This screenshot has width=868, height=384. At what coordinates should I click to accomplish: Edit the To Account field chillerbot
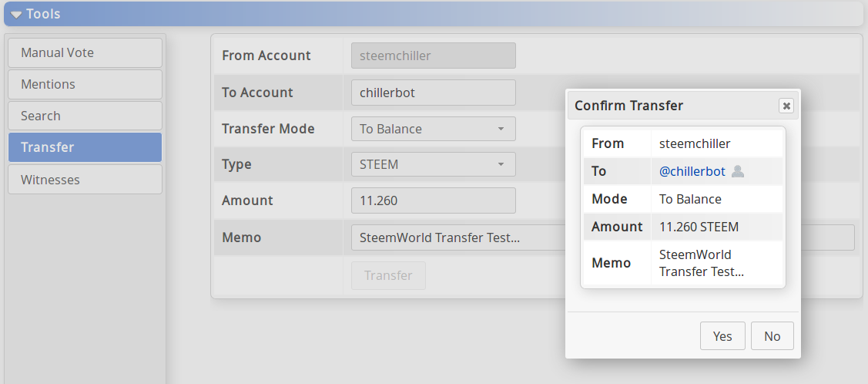434,93
